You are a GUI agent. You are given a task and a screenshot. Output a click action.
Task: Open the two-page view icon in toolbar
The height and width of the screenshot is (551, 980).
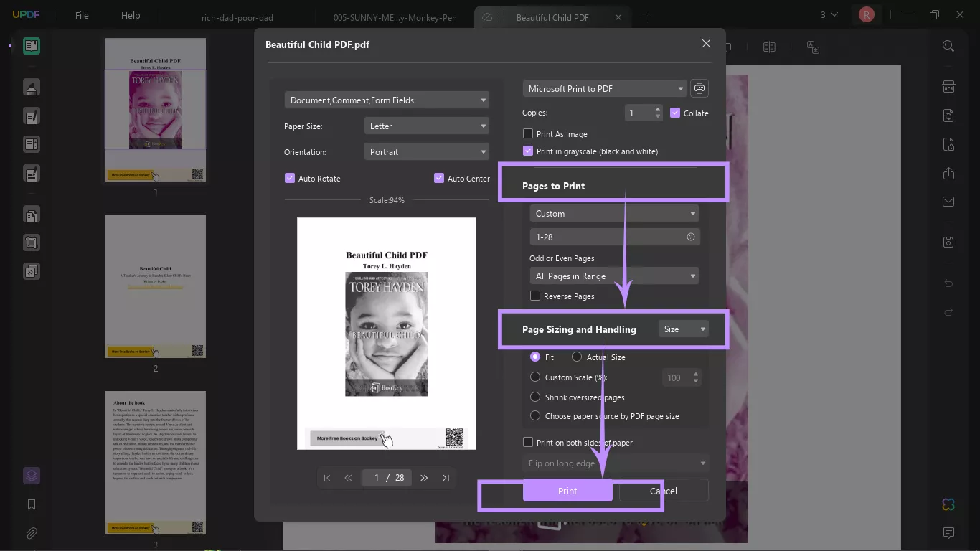pyautogui.click(x=769, y=47)
